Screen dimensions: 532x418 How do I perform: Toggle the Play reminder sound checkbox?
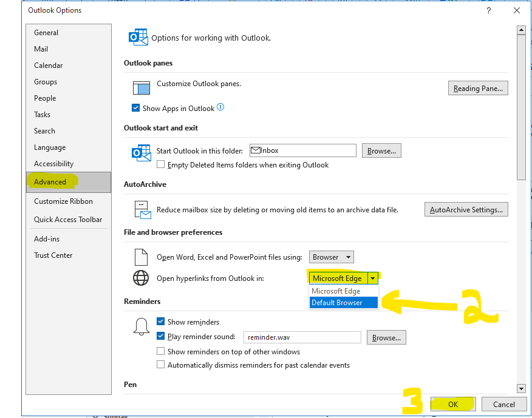click(x=161, y=337)
